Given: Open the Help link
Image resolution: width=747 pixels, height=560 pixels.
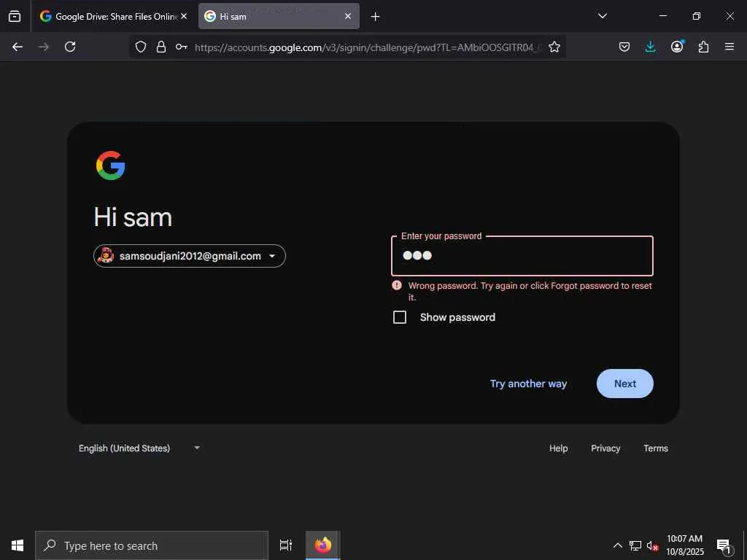Looking at the screenshot, I should pyautogui.click(x=558, y=448).
